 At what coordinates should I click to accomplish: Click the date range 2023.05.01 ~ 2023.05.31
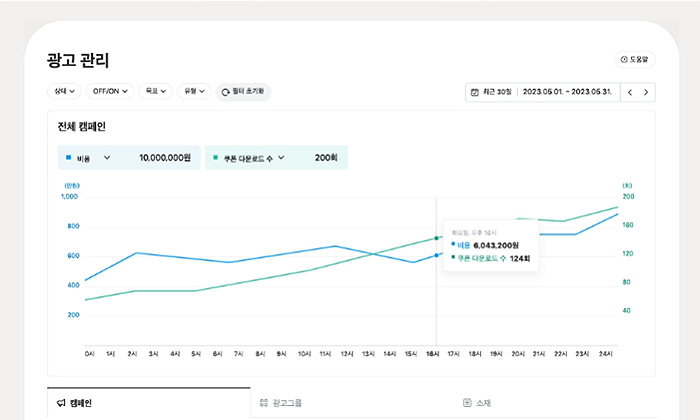(x=568, y=92)
